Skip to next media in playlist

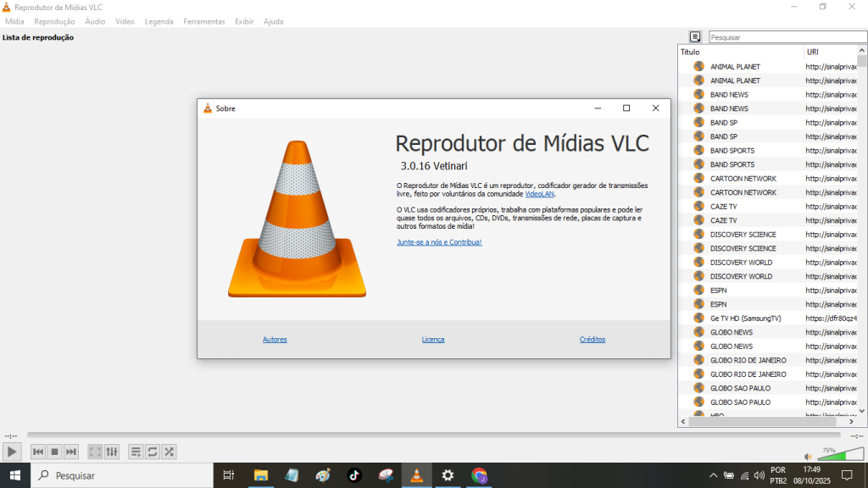tap(71, 452)
